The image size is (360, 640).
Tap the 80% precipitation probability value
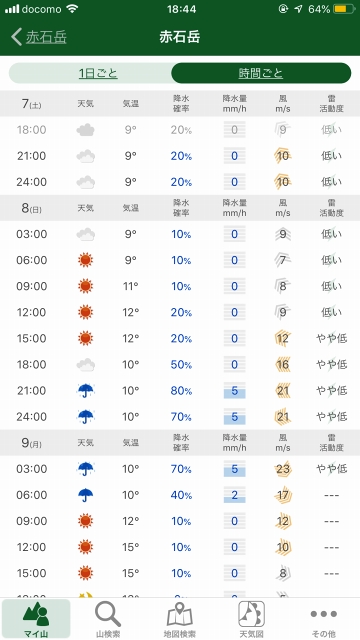181,391
